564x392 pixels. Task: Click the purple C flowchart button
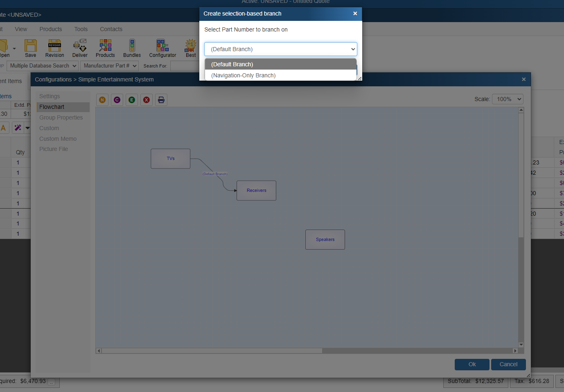pyautogui.click(x=117, y=100)
